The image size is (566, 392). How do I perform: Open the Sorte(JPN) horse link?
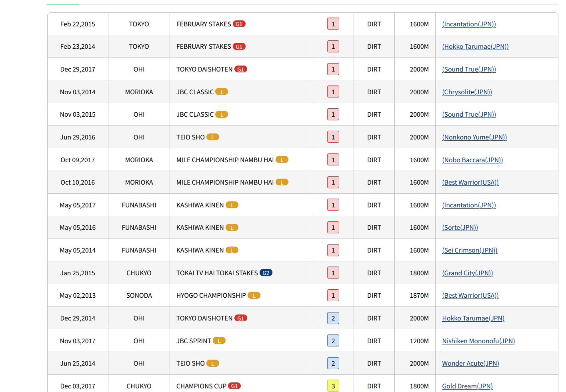460,228
